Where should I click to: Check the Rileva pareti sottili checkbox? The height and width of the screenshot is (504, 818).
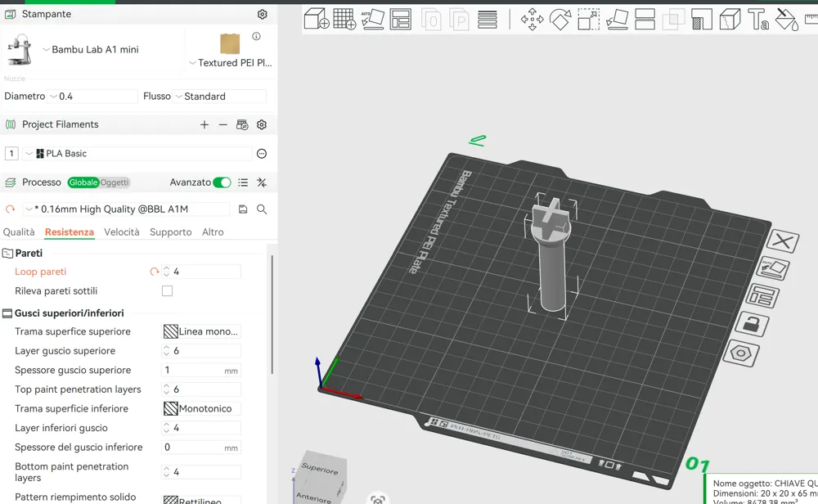point(167,290)
